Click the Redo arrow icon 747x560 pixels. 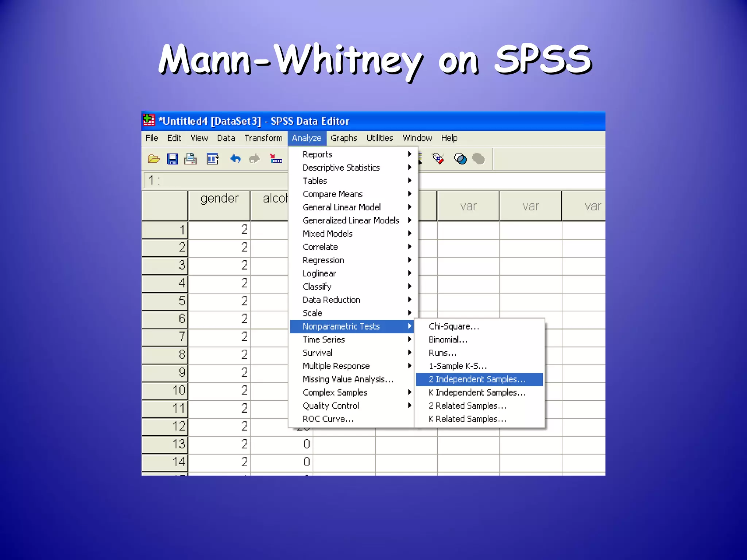click(254, 159)
